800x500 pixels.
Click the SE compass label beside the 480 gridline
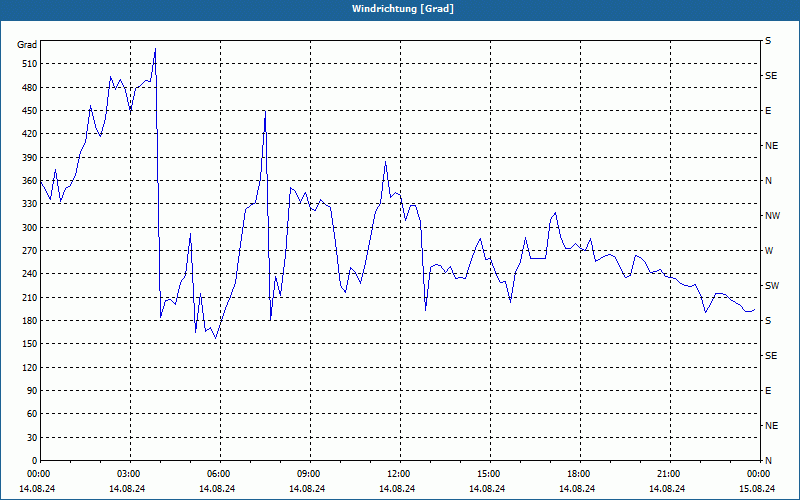tap(771, 76)
